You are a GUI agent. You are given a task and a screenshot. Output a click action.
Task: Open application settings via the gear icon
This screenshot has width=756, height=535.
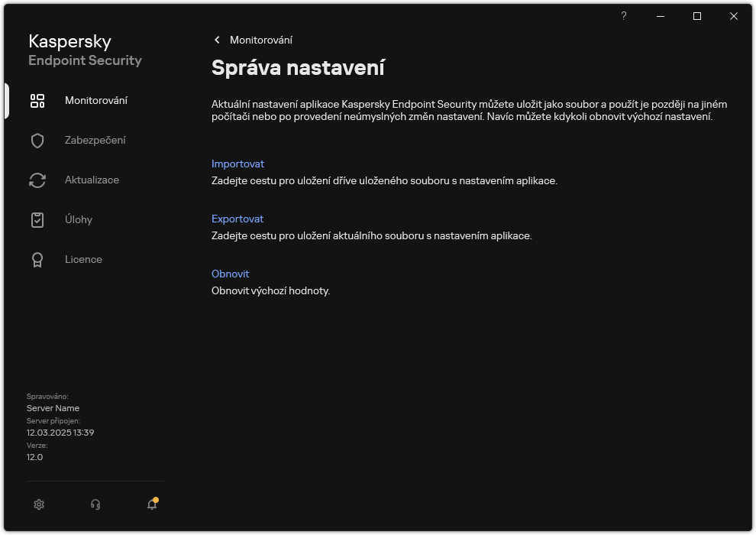coord(38,504)
